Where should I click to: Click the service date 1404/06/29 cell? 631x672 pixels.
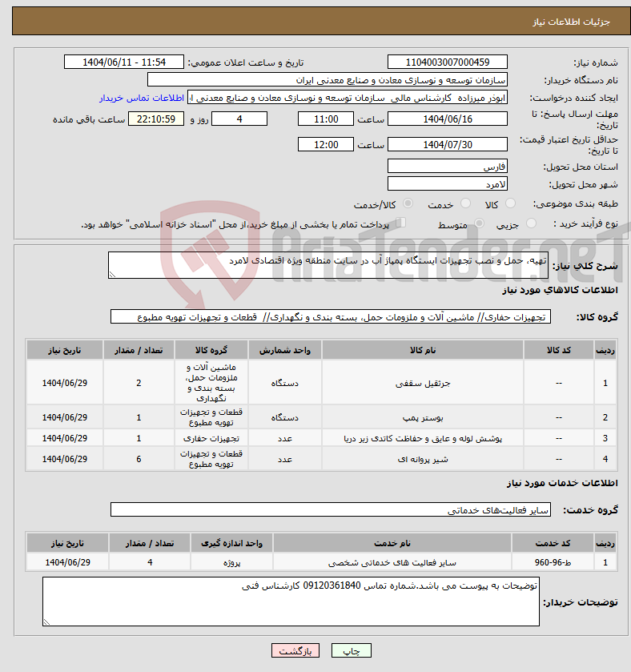[x=68, y=561]
